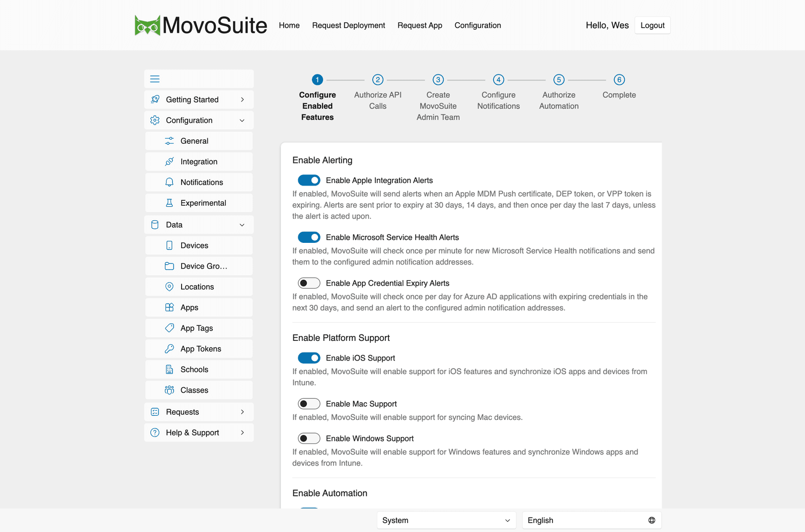The height and width of the screenshot is (532, 805).
Task: Click the Logout button
Action: click(x=653, y=25)
